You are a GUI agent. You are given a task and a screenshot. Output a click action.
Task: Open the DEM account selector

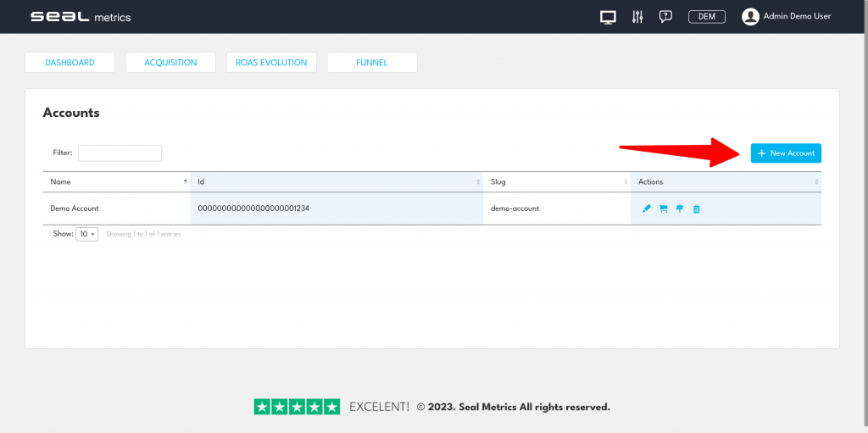coord(706,17)
